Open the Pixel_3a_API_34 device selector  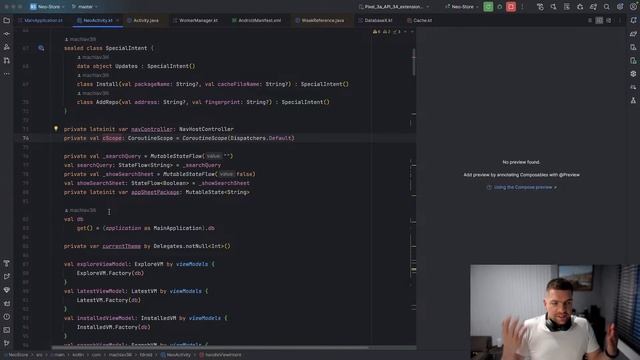(394, 7)
